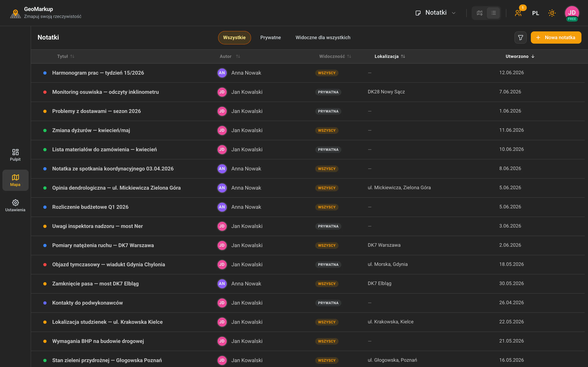The height and width of the screenshot is (367, 588).
Task: Change language via PL button
Action: tap(536, 13)
